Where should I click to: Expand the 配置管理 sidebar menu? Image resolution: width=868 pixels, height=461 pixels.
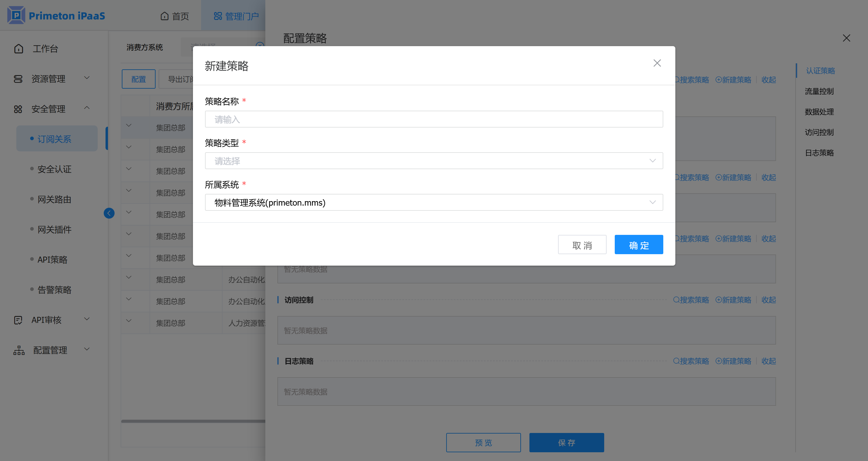tap(87, 349)
